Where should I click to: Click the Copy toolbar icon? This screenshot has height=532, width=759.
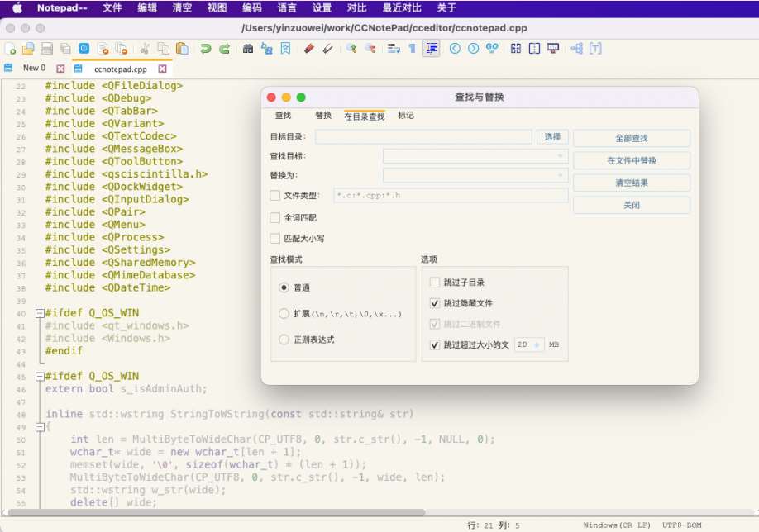(x=164, y=49)
